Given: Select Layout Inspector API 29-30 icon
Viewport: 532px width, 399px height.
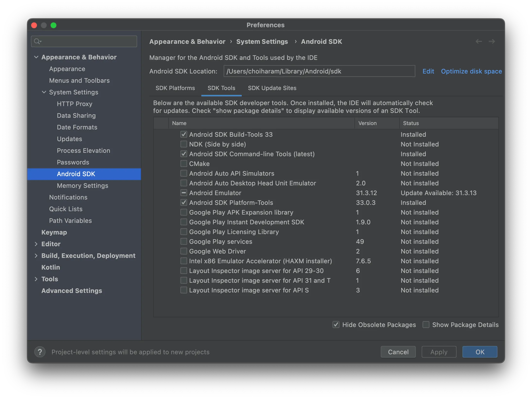Looking at the screenshot, I should (x=183, y=271).
